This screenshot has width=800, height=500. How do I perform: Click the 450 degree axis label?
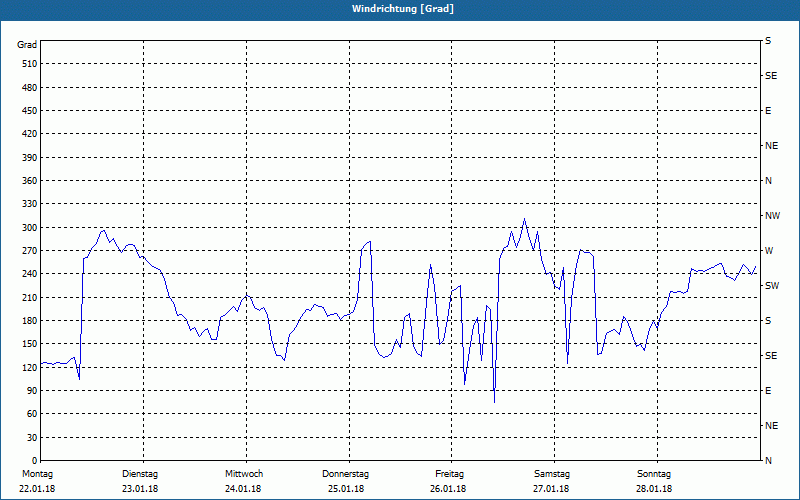[30, 111]
